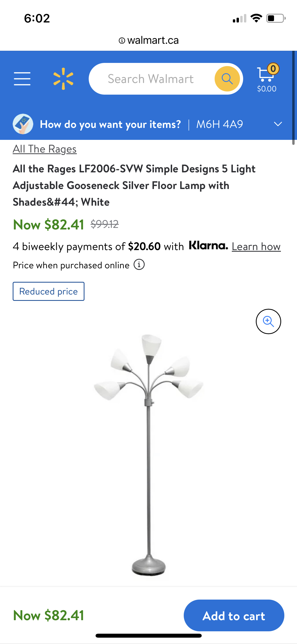
Task: Tap the 'Reduced price' badge
Action: [49, 291]
